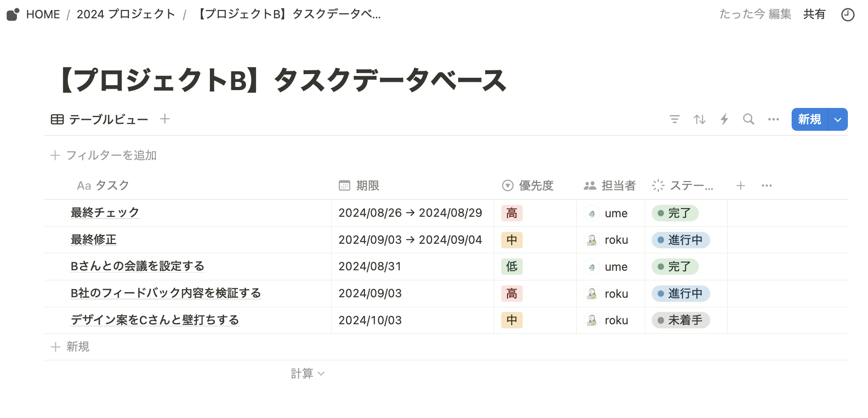Click the date 2024/08/31

(x=370, y=267)
